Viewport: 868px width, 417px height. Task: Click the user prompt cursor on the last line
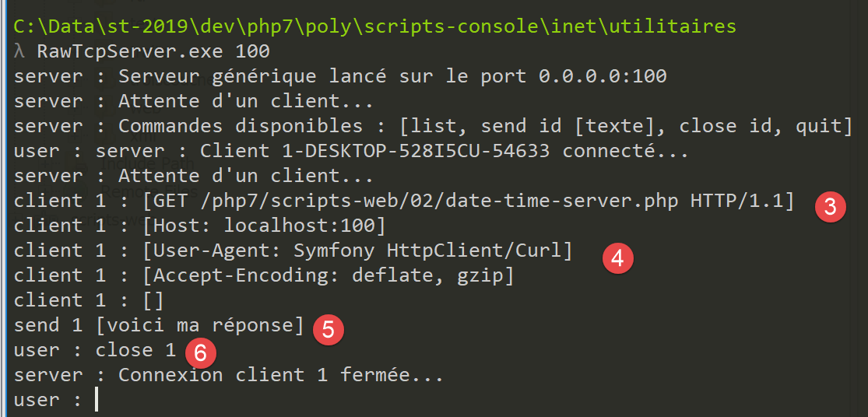coord(96,400)
